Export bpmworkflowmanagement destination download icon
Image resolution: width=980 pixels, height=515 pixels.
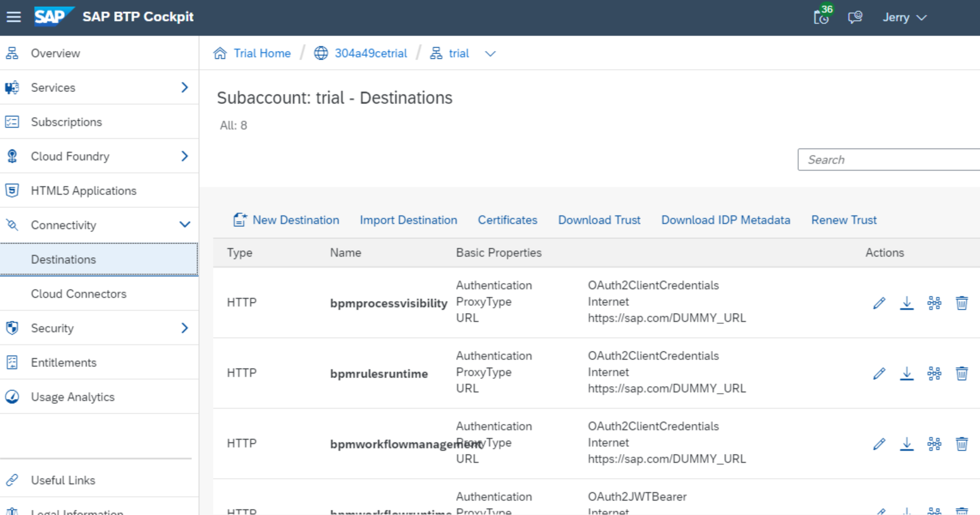tap(907, 444)
